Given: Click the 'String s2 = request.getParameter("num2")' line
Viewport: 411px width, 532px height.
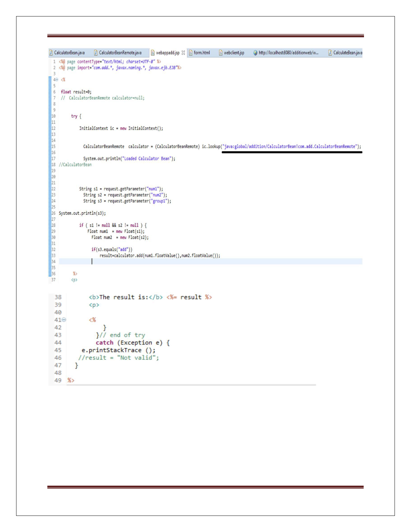Looking at the screenshot, I should [125, 195].
